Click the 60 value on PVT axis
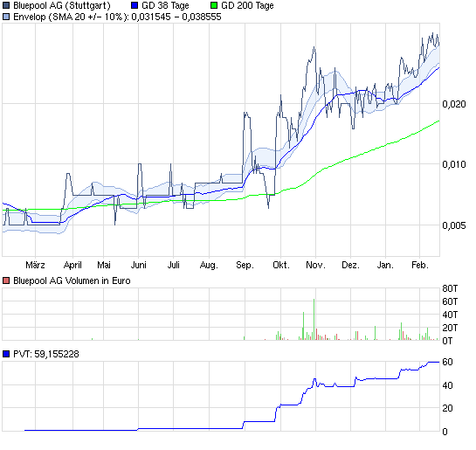 tap(447, 362)
